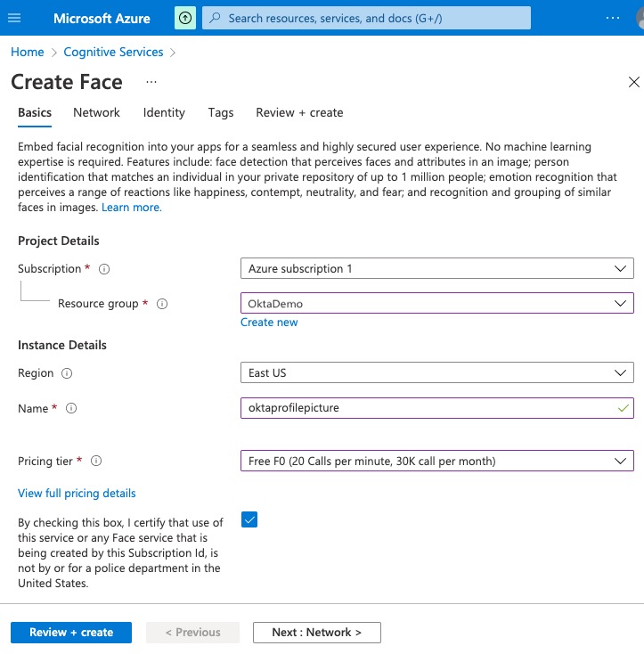Open the East US region dropdown
Screen dimensions: 644x654
pos(436,373)
